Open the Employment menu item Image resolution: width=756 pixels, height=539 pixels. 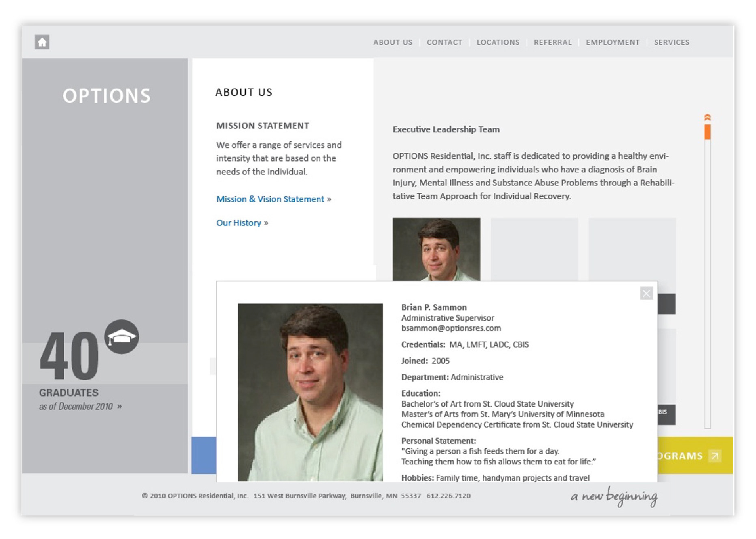pos(612,42)
